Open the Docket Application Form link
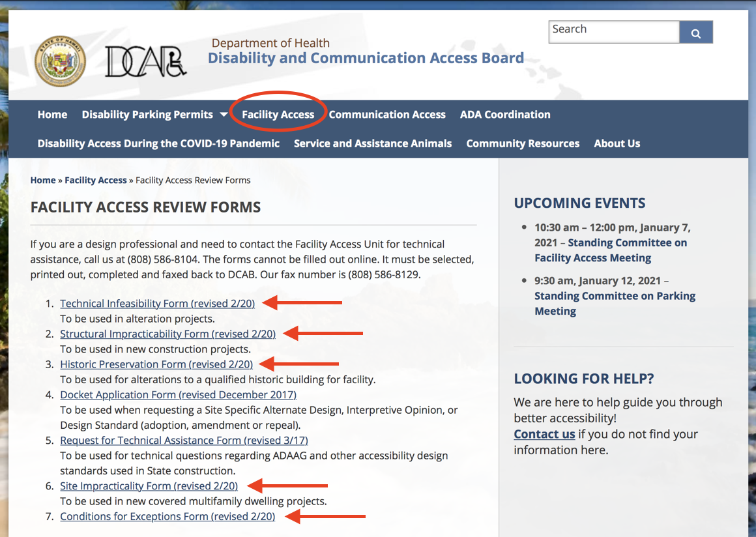Viewport: 756px width, 537px height. (x=178, y=395)
